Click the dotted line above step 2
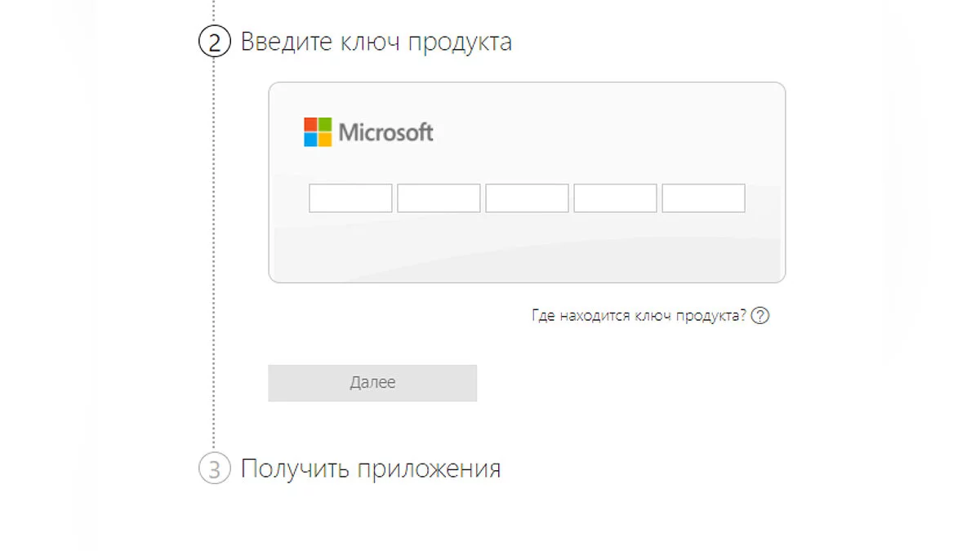Screen dimensions: 980x551 point(214,11)
